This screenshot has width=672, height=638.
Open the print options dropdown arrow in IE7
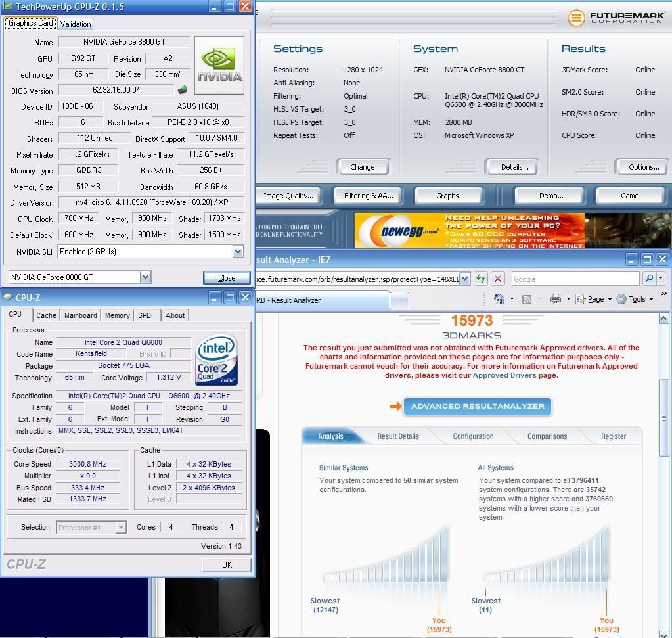pyautogui.click(x=568, y=299)
